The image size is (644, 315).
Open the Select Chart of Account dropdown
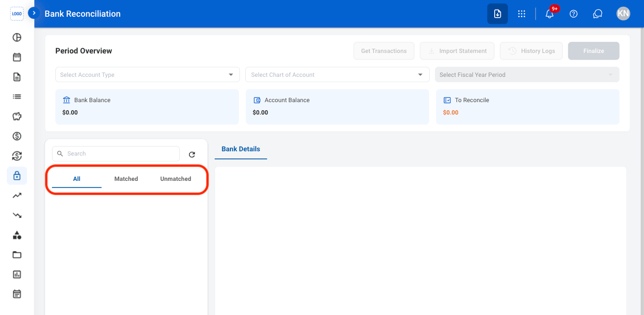[x=337, y=74]
